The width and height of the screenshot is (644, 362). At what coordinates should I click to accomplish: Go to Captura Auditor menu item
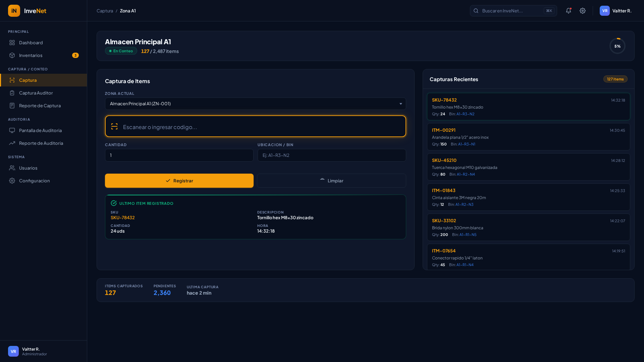36,93
